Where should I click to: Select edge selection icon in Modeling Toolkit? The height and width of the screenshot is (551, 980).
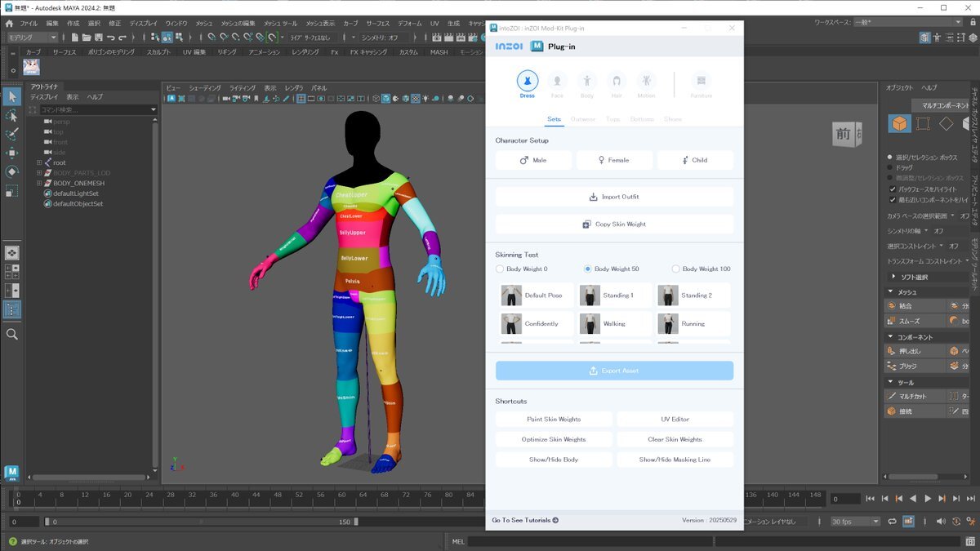(x=947, y=124)
